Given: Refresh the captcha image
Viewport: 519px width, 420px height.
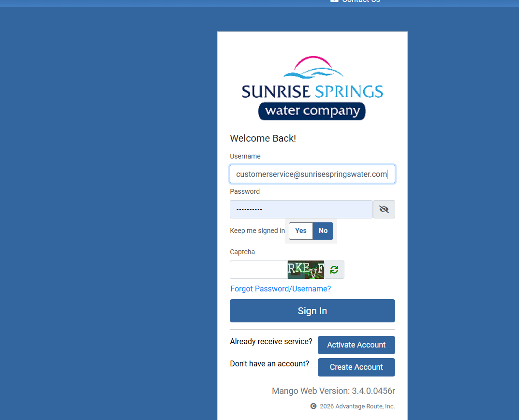Looking at the screenshot, I should 334,270.
